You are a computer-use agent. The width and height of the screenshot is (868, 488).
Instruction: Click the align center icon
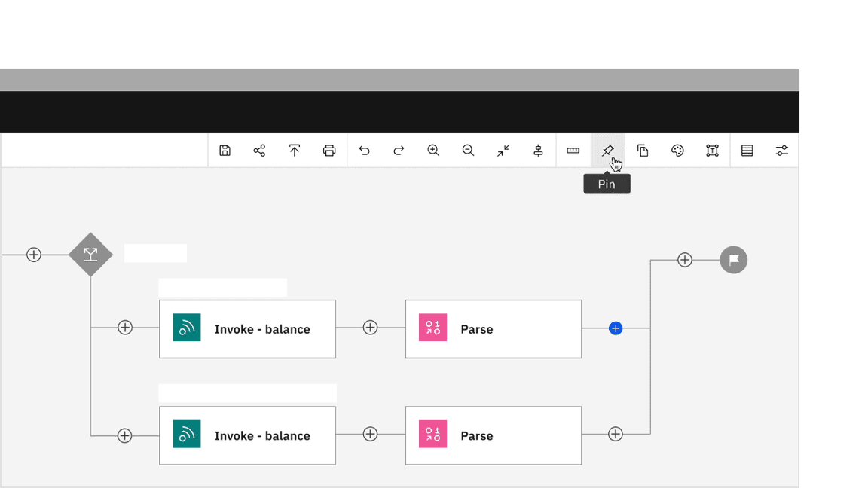538,151
